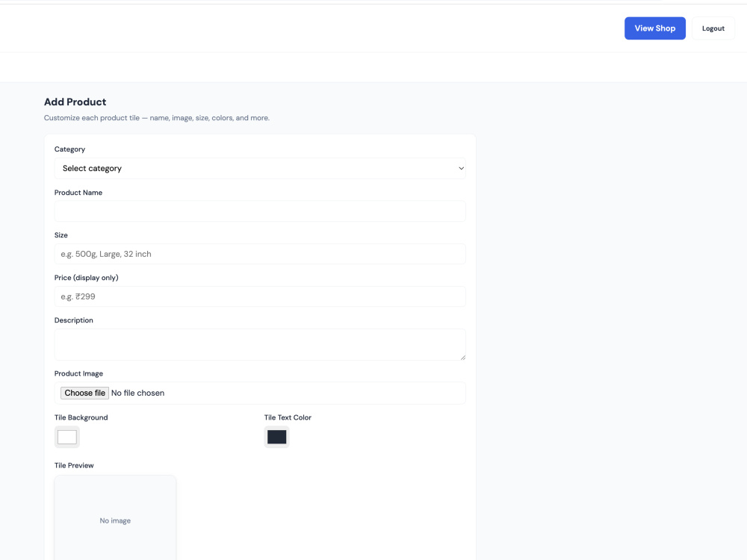The width and height of the screenshot is (747, 560).
Task: Click the Category label
Action: point(69,149)
